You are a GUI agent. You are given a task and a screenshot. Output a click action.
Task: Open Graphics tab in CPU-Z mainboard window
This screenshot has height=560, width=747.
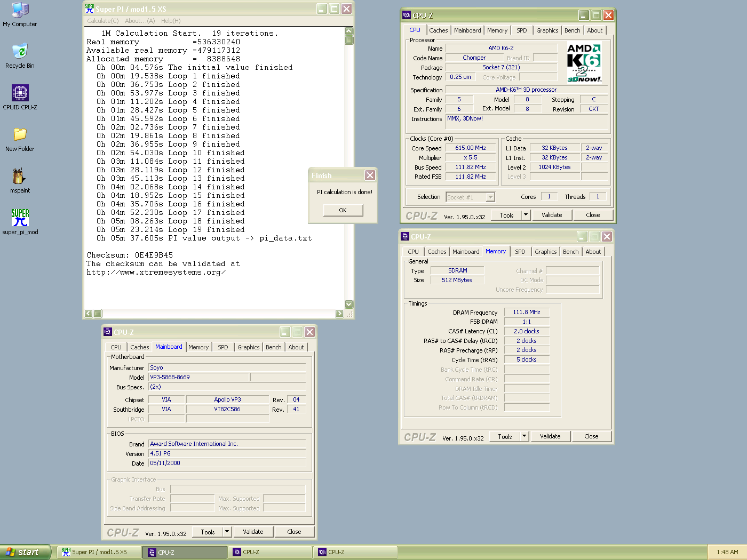249,347
